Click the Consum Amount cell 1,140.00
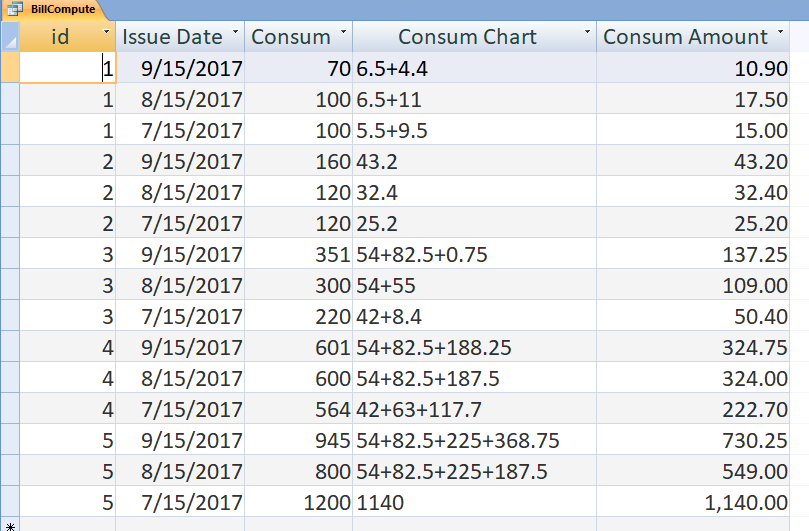Image resolution: width=809 pixels, height=531 pixels. [693, 501]
